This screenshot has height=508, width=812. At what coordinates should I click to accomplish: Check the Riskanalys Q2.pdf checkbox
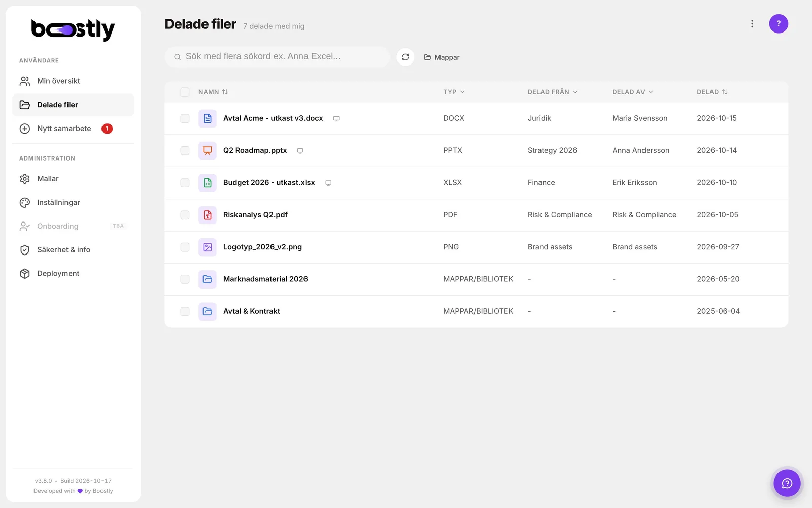(x=185, y=215)
